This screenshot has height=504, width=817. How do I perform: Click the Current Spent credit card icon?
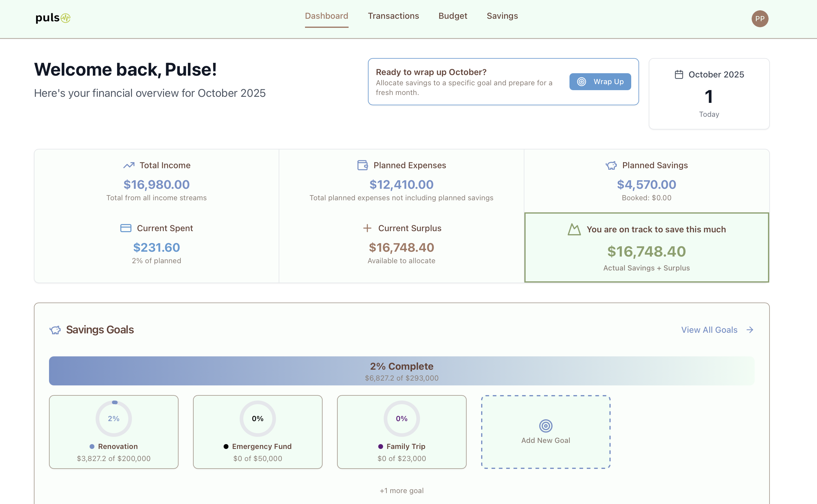126,228
